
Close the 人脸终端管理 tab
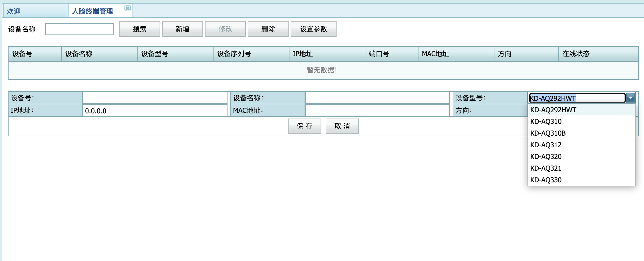128,8
